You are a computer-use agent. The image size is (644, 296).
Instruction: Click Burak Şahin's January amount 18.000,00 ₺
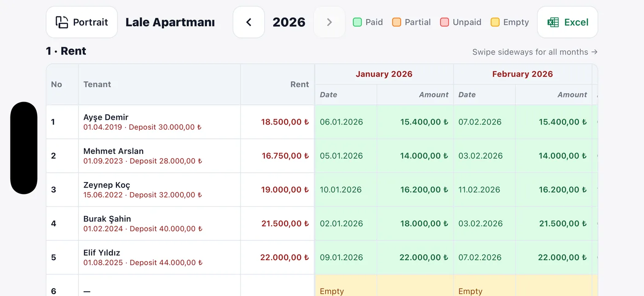[x=424, y=223]
